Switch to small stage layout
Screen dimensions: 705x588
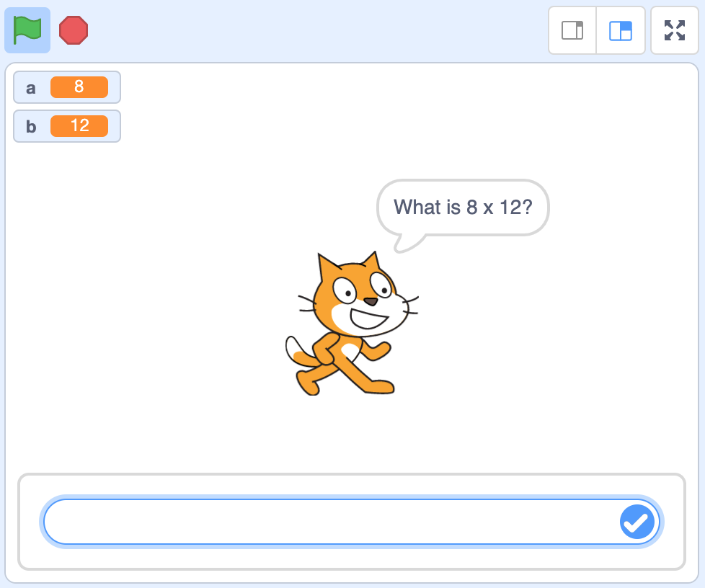coord(572,30)
